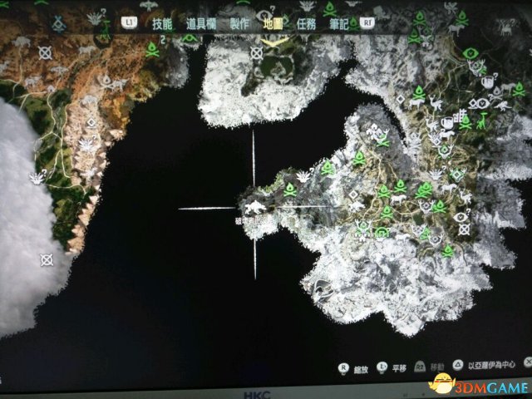
Task: Click the R2 移動 move prompt
Action: tap(429, 367)
